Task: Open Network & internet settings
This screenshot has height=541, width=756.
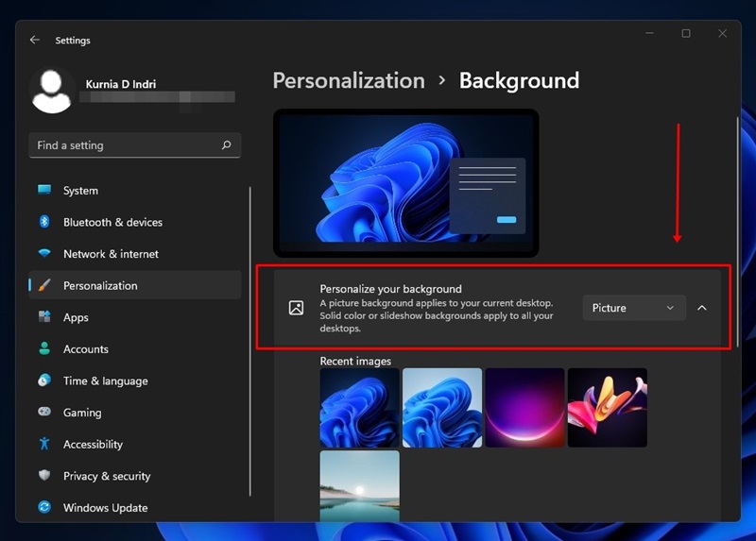Action: [135, 254]
